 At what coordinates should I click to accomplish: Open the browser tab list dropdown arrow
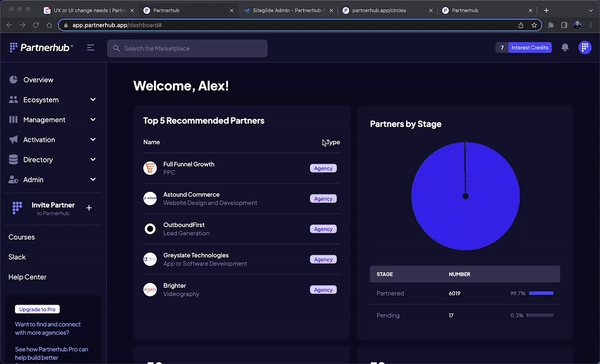(x=590, y=11)
